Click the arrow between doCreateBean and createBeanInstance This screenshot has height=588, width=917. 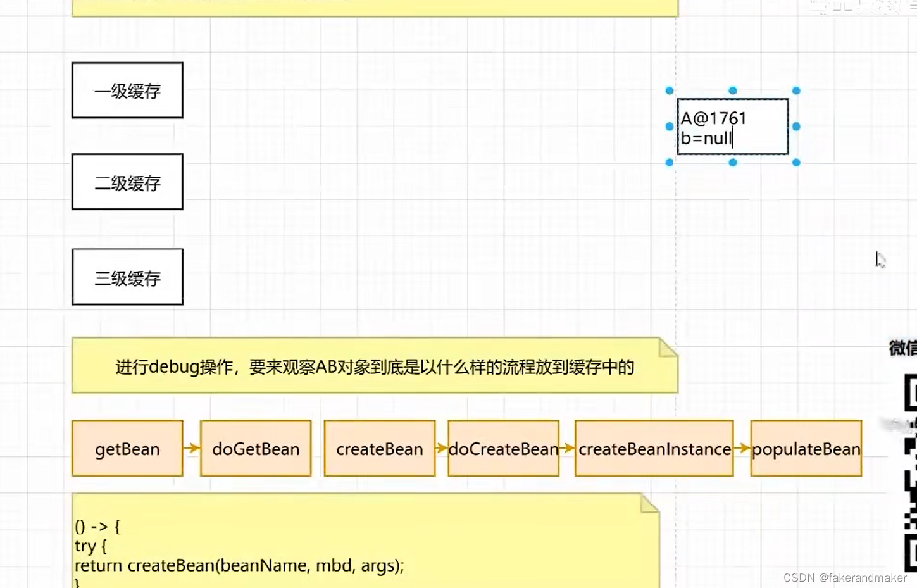(567, 448)
